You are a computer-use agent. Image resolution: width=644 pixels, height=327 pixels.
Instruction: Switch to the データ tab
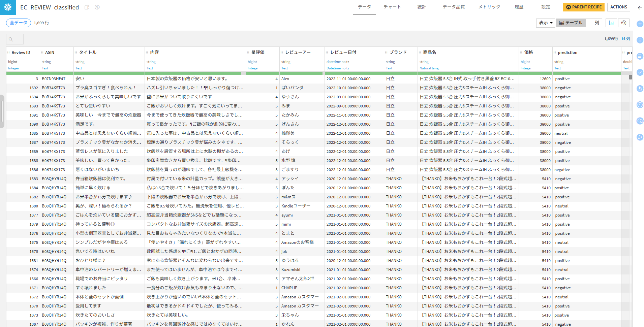coord(364,7)
